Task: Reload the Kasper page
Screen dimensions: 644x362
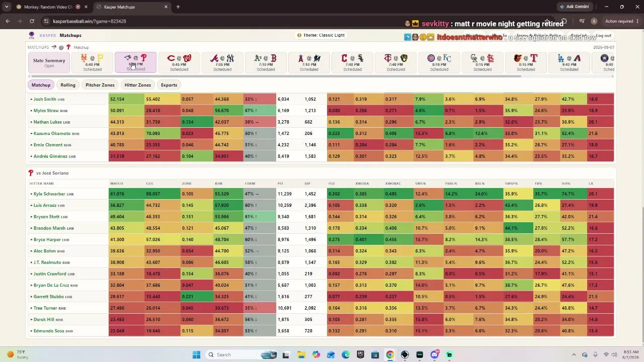Action: coord(32,21)
